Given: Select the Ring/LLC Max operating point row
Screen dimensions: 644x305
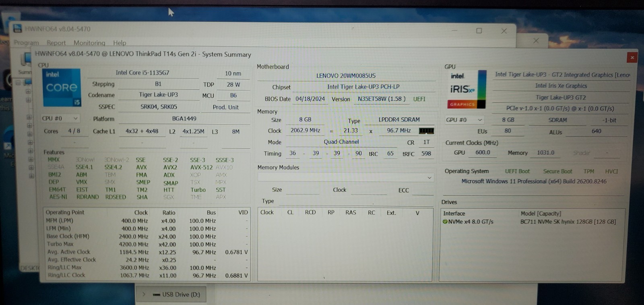Looking at the screenshot, I should click(147, 268).
